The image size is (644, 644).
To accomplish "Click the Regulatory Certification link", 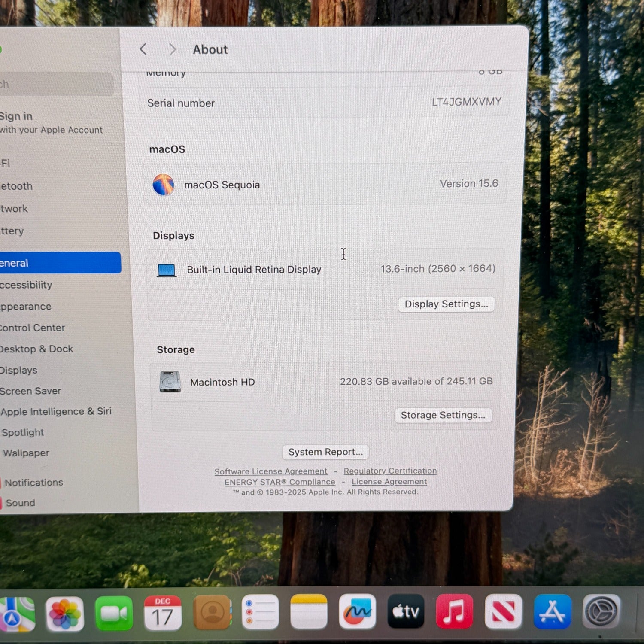I will point(390,471).
